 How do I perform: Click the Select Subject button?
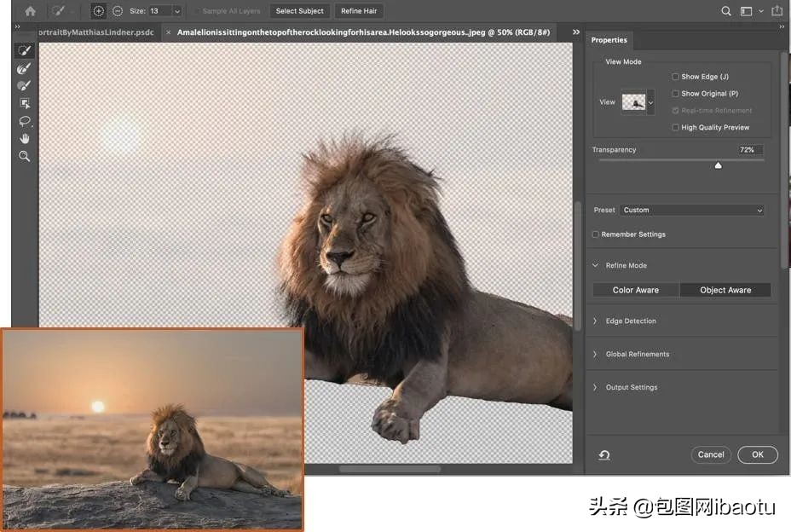[299, 11]
